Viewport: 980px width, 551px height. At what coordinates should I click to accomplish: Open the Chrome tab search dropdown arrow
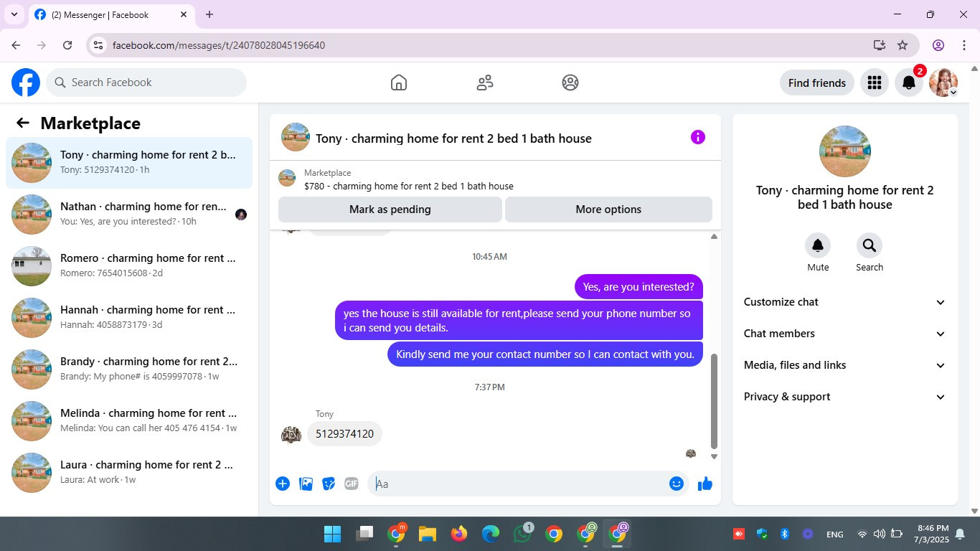[x=14, y=14]
